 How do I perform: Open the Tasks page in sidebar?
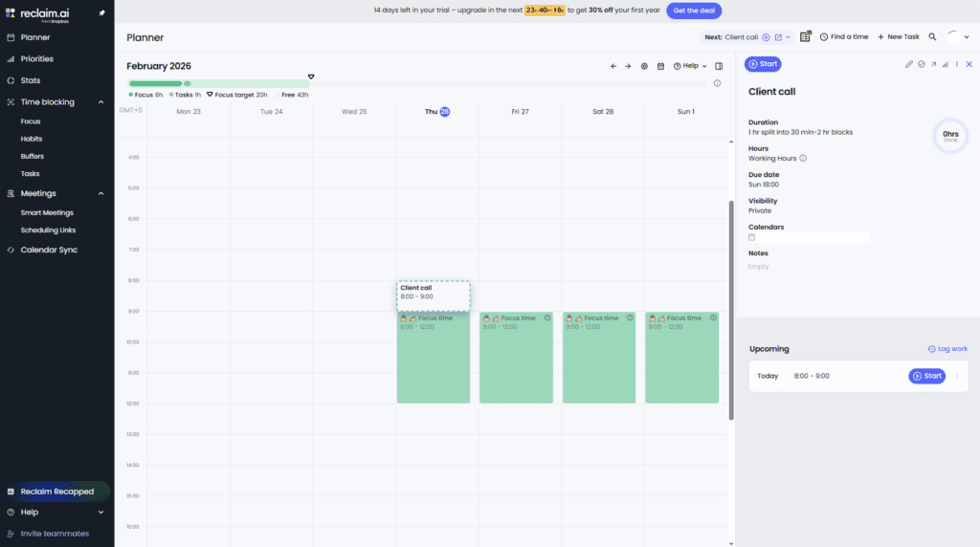[30, 174]
